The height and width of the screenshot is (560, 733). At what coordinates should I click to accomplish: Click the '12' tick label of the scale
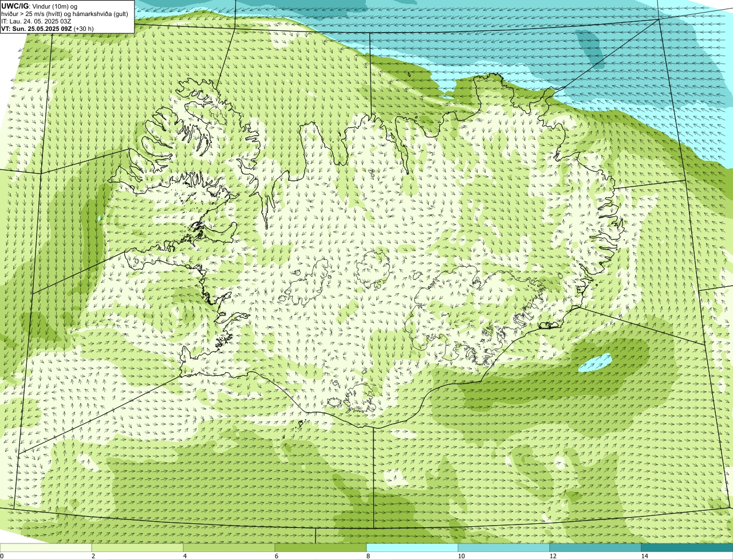tap(553, 556)
